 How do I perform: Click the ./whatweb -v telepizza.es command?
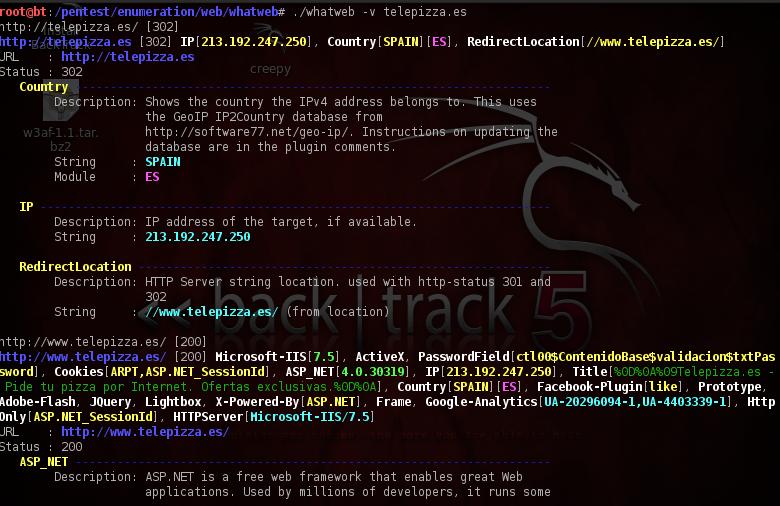pos(380,12)
